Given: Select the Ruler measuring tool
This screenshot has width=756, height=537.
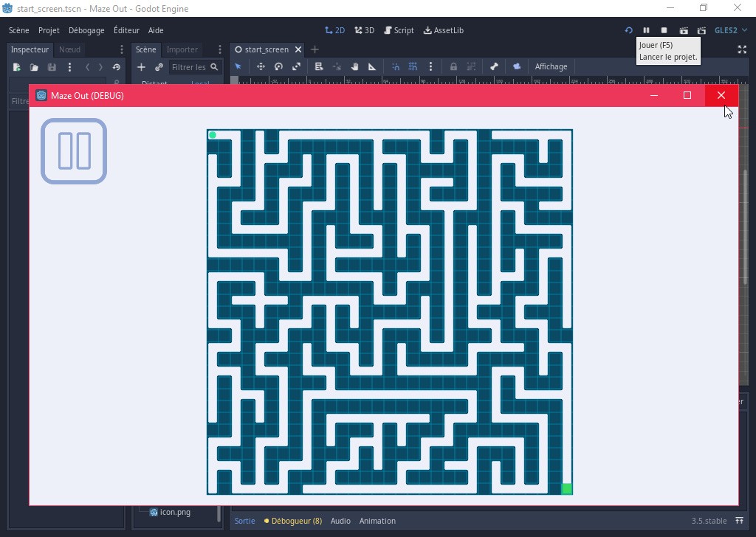Looking at the screenshot, I should coord(371,66).
